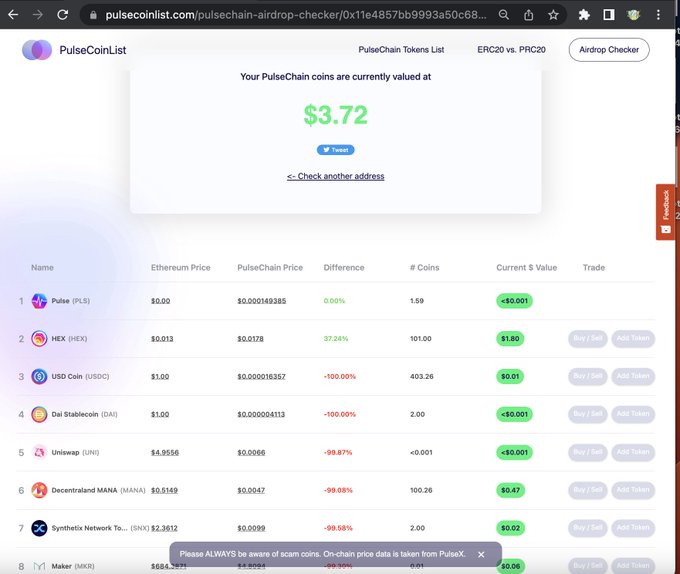Image resolution: width=680 pixels, height=574 pixels.
Task: Click HEX value badge $1.80
Action: pos(510,339)
